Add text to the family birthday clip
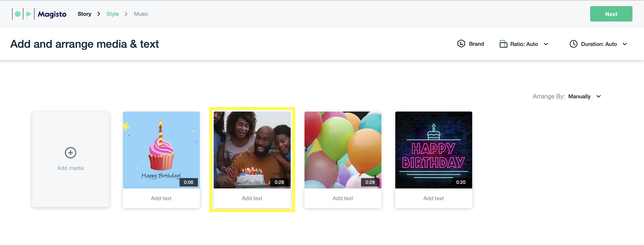644x245 pixels. [x=252, y=198]
